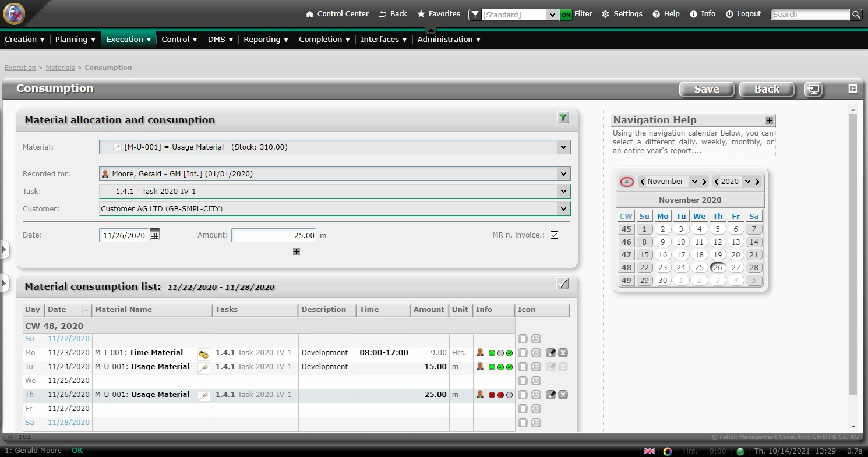Click the clock icon for Wednesday 11/25/2020
The image size is (868, 457).
[536, 381]
